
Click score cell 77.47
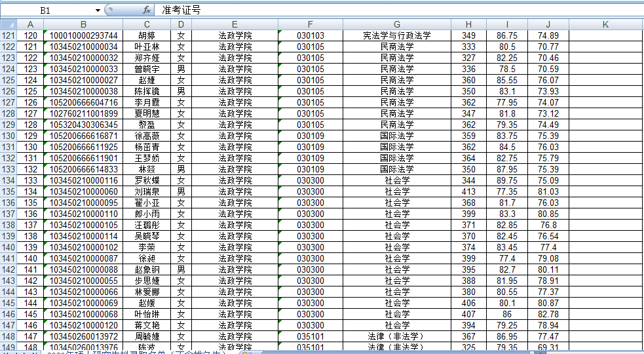pyautogui.click(x=548, y=336)
